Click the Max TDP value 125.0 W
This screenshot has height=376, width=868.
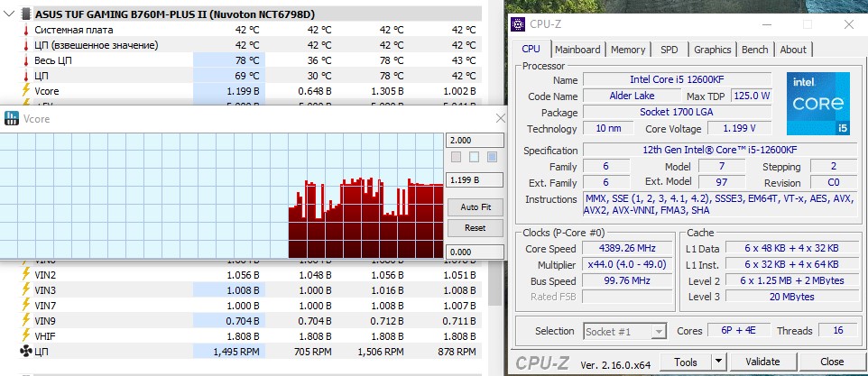[x=752, y=96]
